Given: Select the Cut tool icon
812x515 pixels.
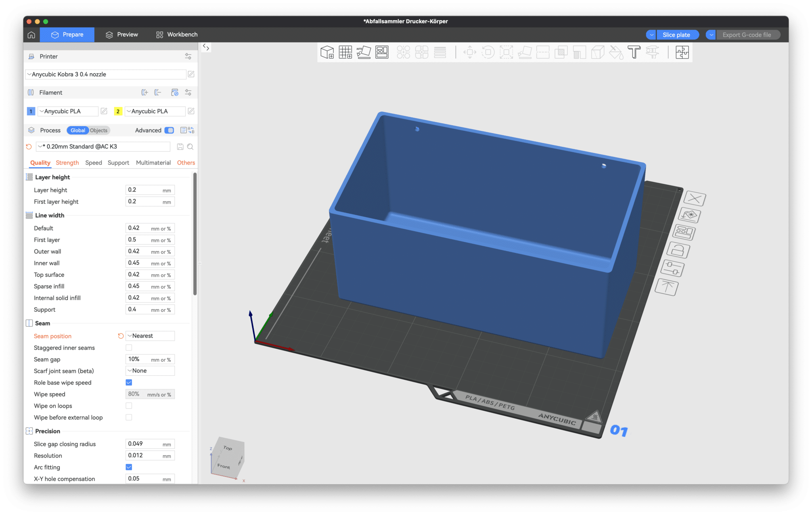Looking at the screenshot, I should (x=543, y=52).
